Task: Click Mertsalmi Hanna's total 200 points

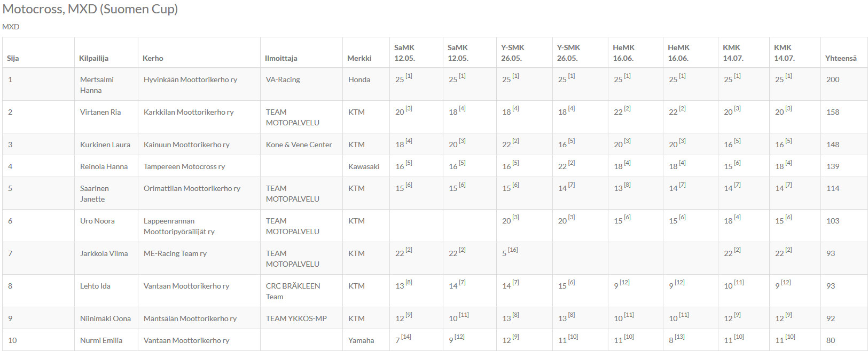Action: (833, 79)
